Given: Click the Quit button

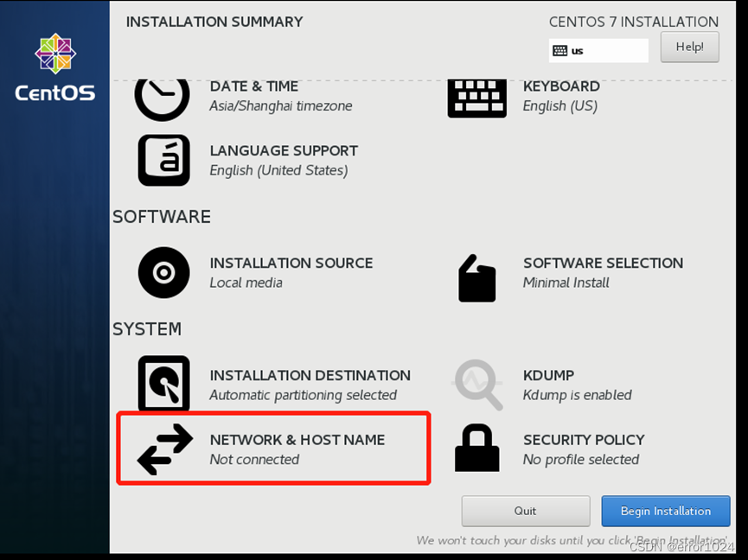Looking at the screenshot, I should (525, 511).
